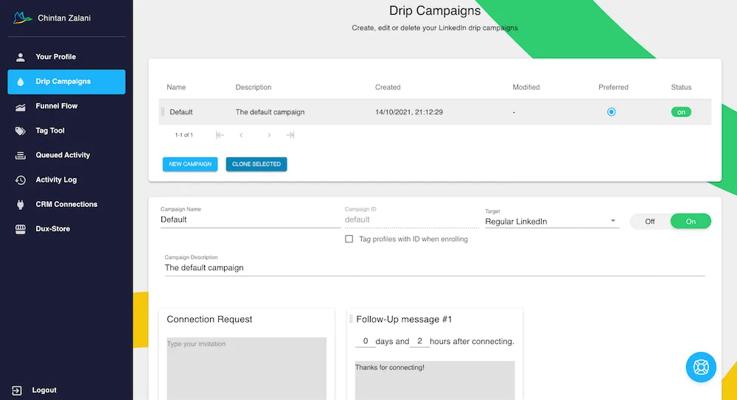Click the Queued Activity icon in sidebar
The width and height of the screenshot is (737, 400).
(x=20, y=155)
